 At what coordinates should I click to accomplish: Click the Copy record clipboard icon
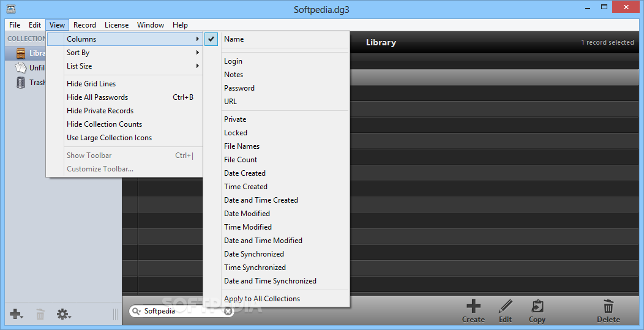pos(537,306)
